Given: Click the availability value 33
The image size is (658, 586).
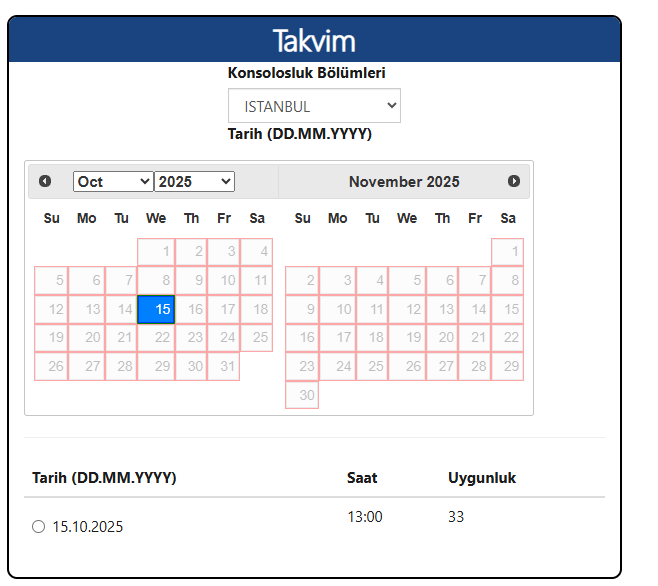Looking at the screenshot, I should (x=456, y=517).
